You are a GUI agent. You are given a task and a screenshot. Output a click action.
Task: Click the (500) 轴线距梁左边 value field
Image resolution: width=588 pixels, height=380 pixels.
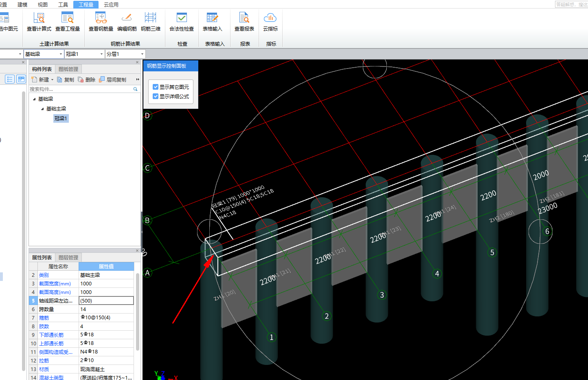(106, 300)
